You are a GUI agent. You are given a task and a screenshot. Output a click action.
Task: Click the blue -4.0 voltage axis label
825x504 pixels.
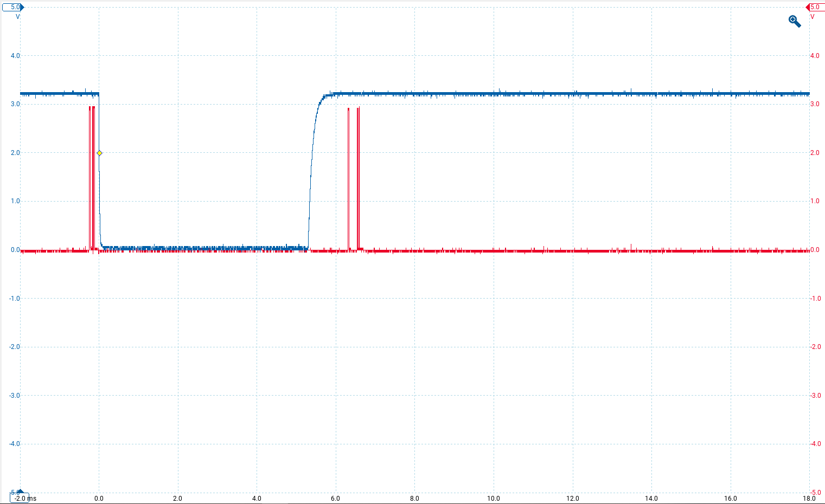coord(14,444)
